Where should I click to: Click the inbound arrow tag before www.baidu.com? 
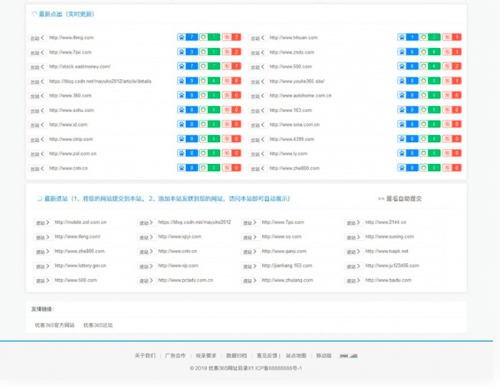point(353,280)
